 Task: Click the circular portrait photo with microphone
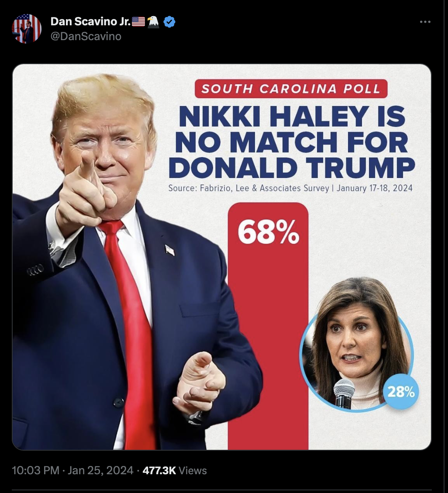tap(355, 352)
